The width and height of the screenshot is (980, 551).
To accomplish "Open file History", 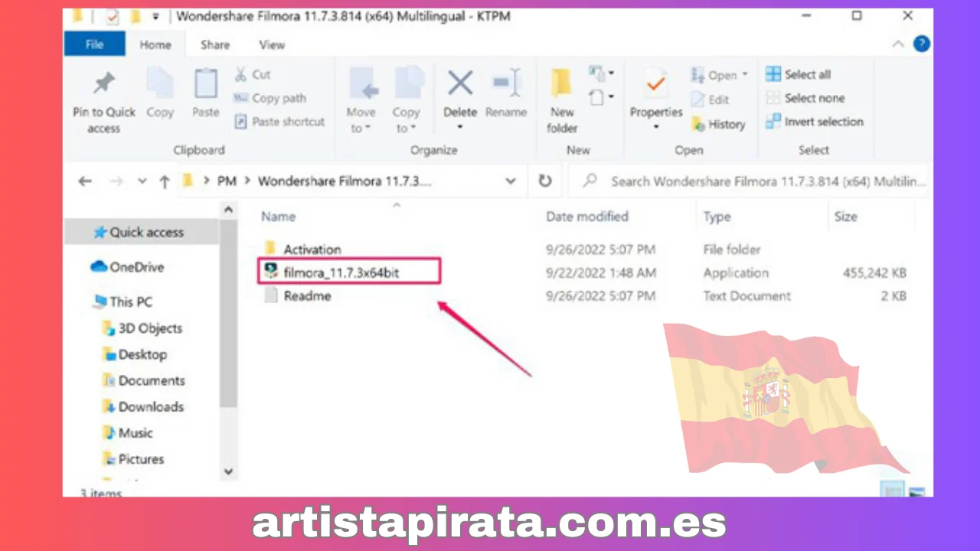I will (718, 124).
